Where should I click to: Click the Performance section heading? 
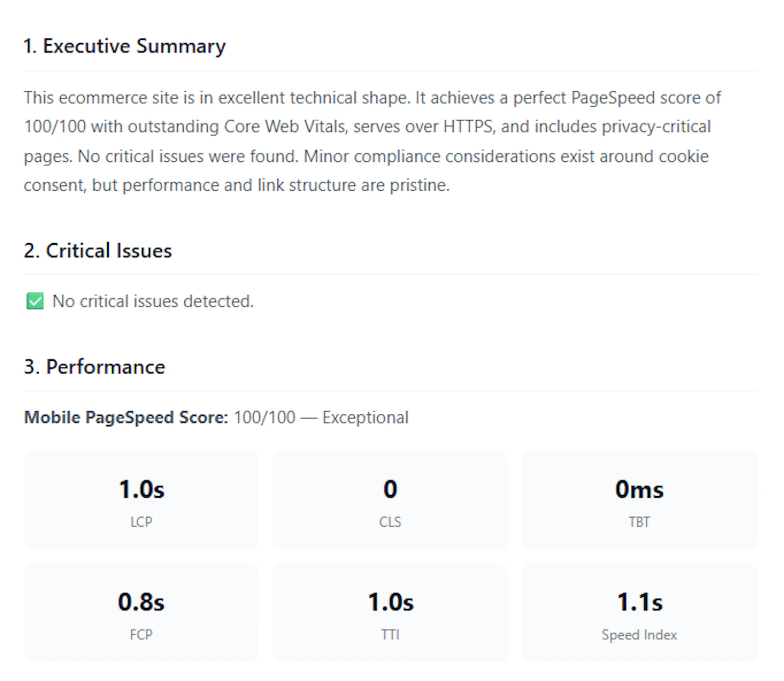point(95,367)
